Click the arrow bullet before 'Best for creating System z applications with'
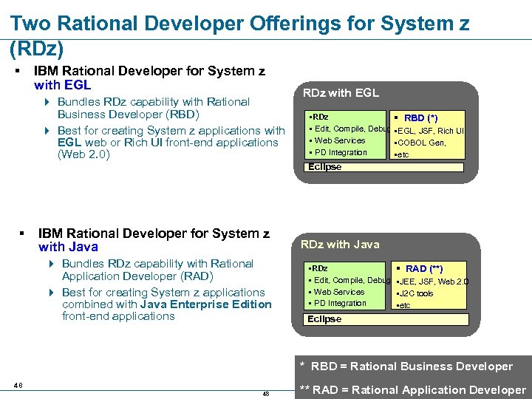Viewport: 532px width, 399px height. [x=47, y=131]
